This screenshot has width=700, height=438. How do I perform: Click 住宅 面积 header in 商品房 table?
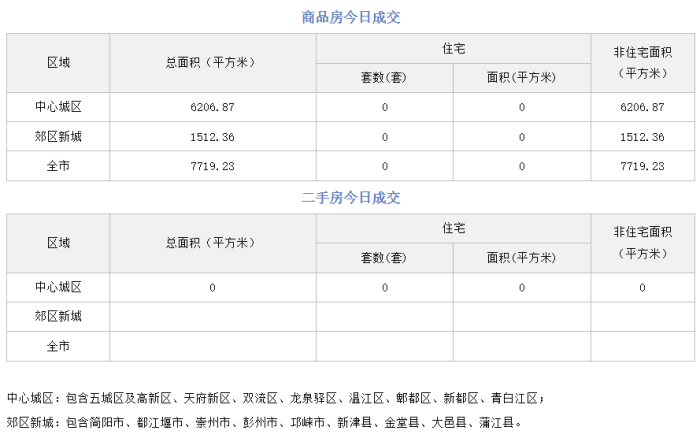(x=521, y=78)
